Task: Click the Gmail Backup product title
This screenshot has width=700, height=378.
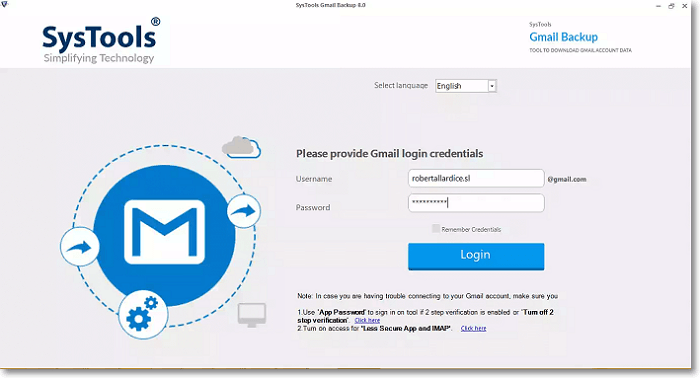Action: point(563,37)
